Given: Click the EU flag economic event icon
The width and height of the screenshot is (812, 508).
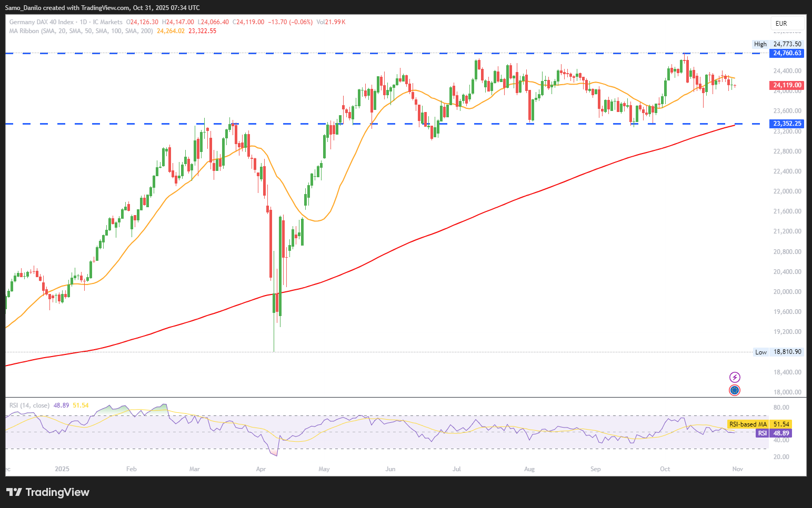Looking at the screenshot, I should pyautogui.click(x=735, y=390).
